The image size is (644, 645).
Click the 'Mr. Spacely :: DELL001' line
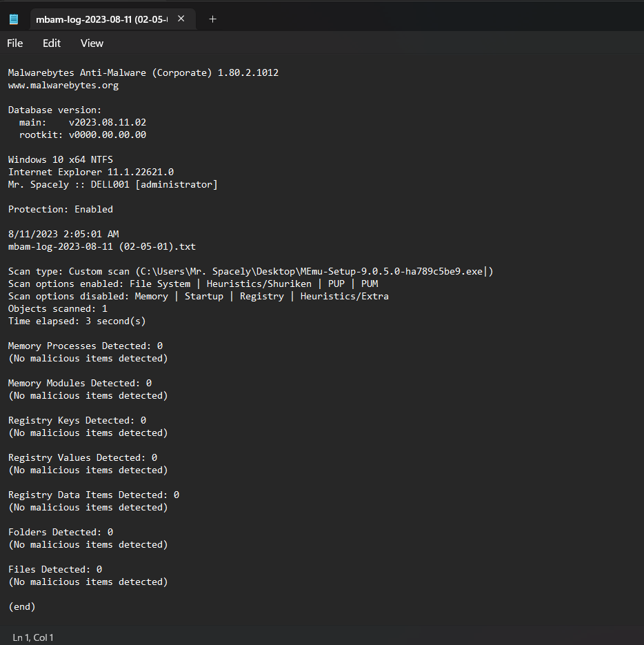pyautogui.click(x=112, y=184)
